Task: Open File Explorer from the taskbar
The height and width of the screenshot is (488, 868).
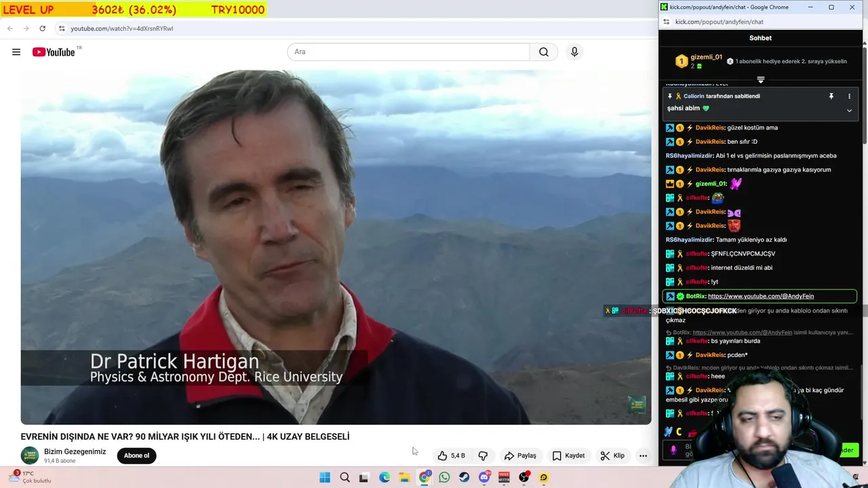Action: [x=404, y=477]
